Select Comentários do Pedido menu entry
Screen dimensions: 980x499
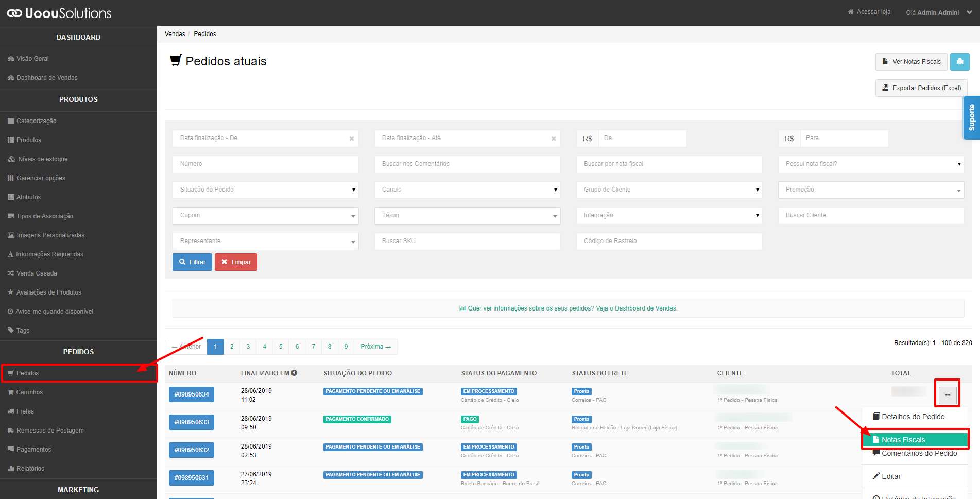915,453
